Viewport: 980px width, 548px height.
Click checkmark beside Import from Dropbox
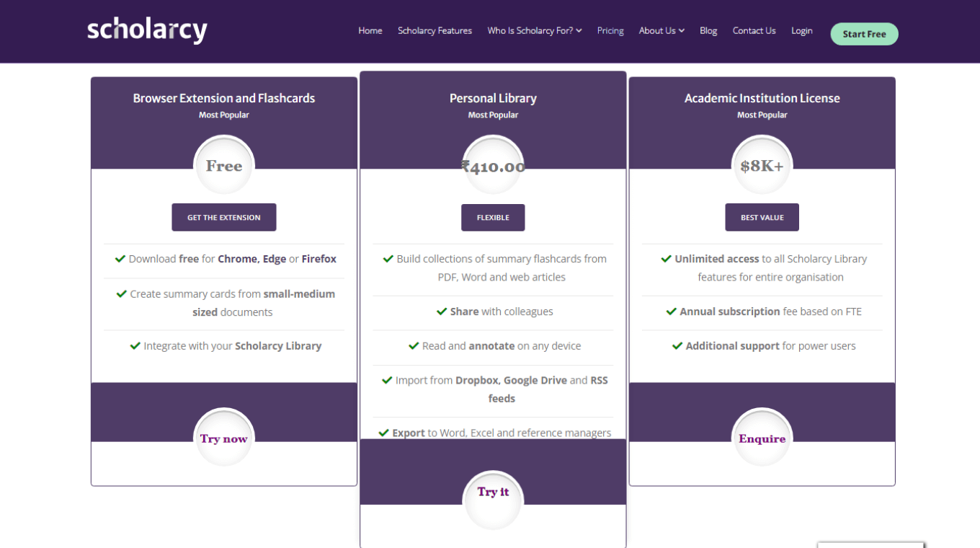click(387, 379)
